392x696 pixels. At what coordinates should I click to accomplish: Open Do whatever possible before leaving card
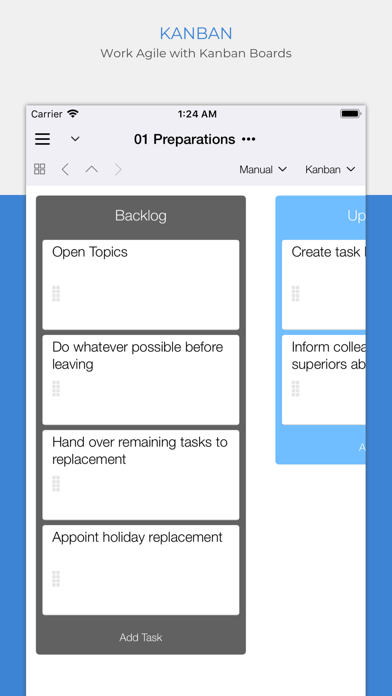click(x=141, y=380)
